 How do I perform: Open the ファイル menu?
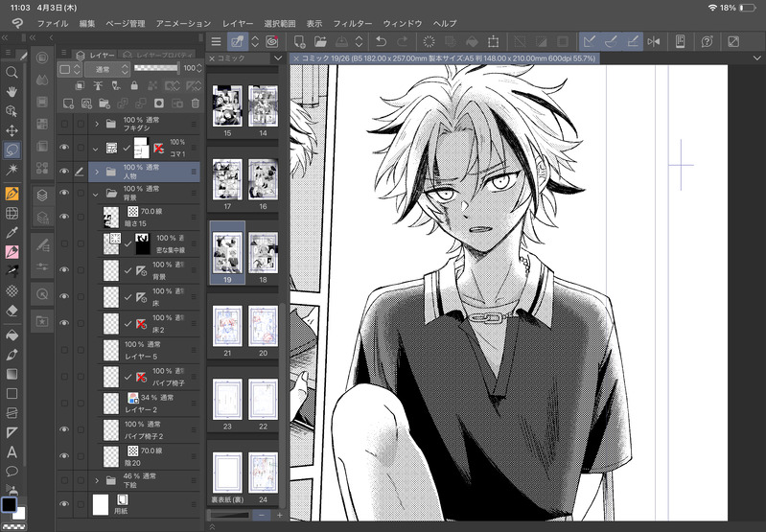click(53, 23)
